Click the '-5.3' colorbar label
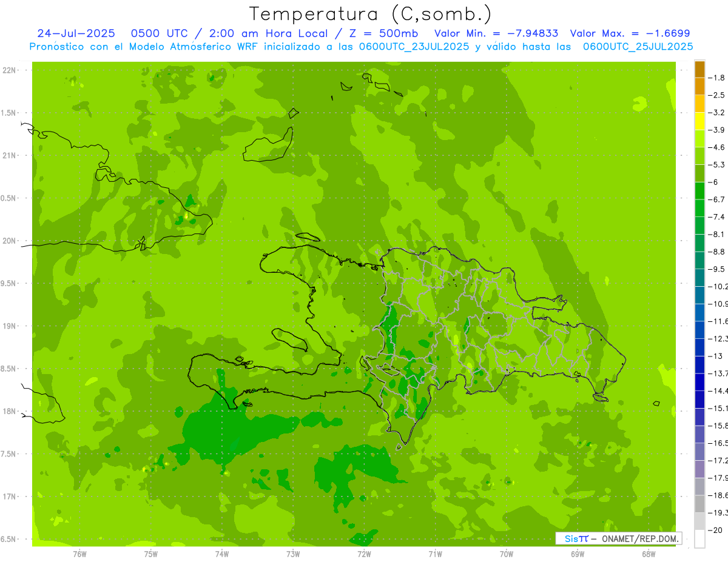The image size is (728, 562). 717,164
